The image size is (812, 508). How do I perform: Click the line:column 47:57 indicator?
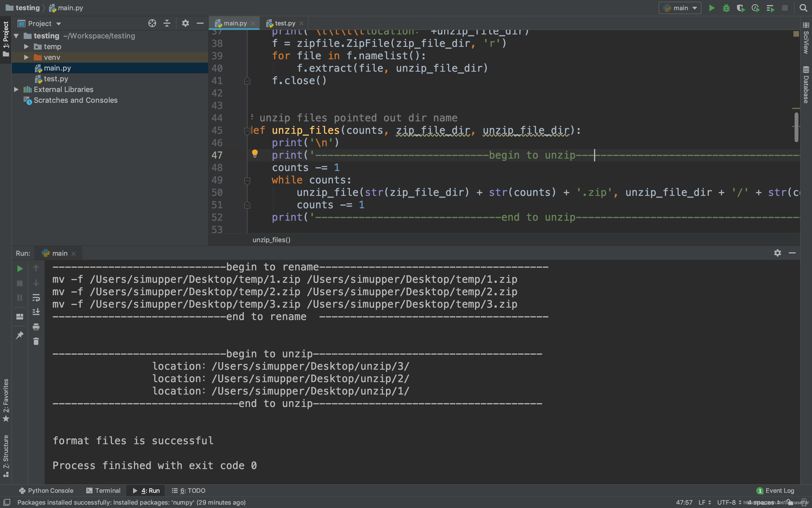point(684,502)
